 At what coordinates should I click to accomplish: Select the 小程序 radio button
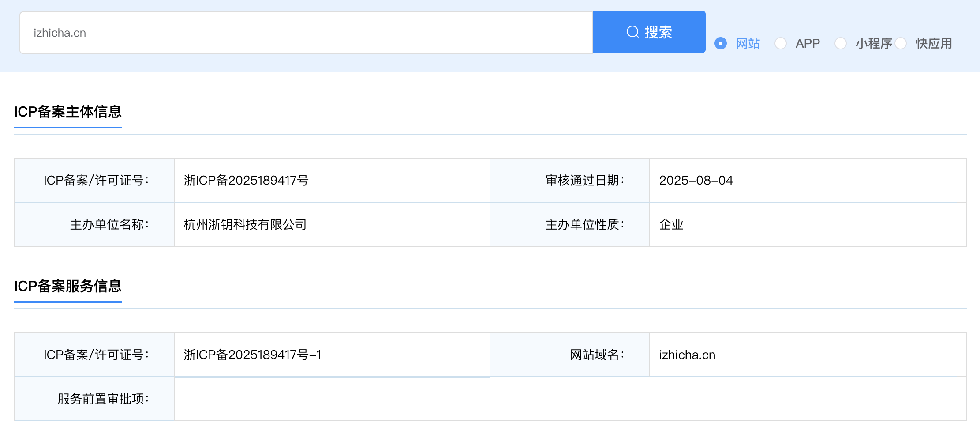(841, 43)
